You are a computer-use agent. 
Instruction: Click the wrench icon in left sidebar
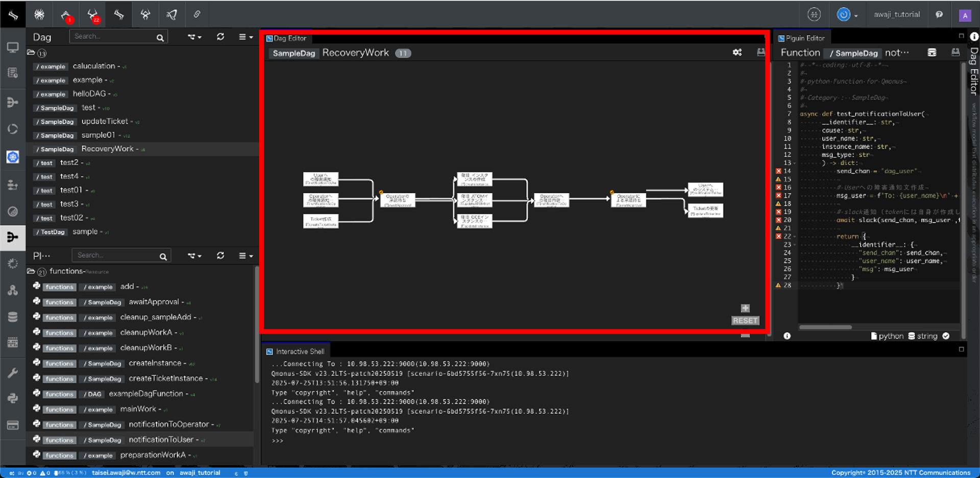click(x=13, y=373)
